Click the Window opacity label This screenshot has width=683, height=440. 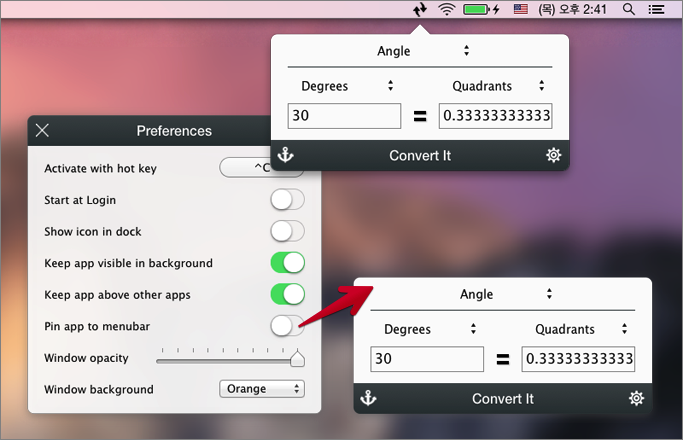[86, 358]
